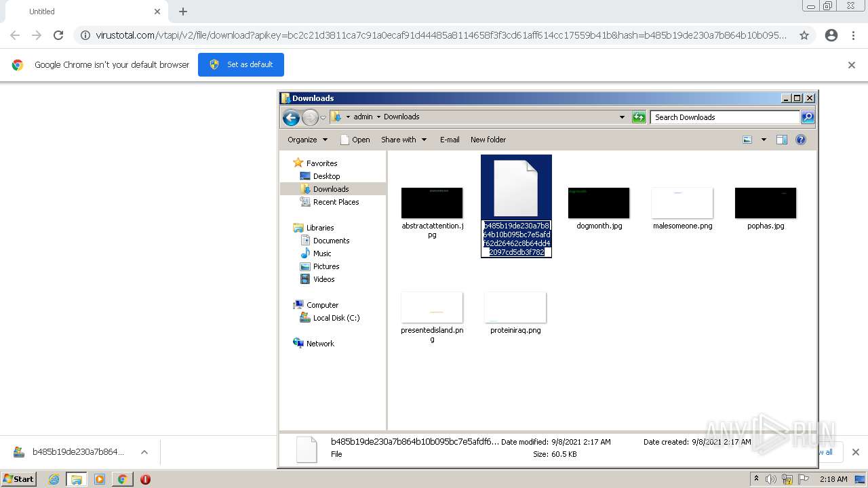Open download item options chevron
The height and width of the screenshot is (488, 868).
(x=144, y=452)
